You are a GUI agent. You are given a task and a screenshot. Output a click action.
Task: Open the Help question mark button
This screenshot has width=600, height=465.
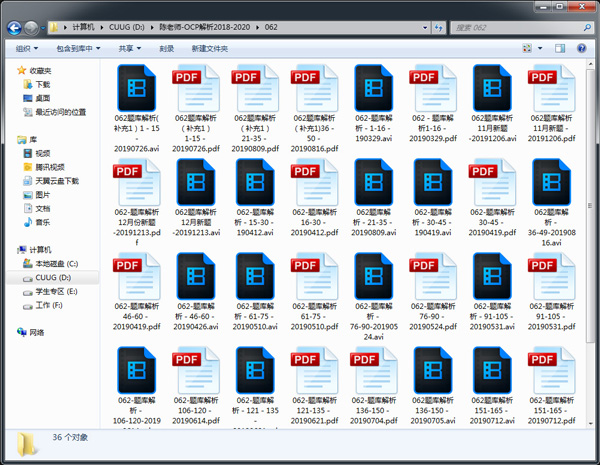coord(582,48)
